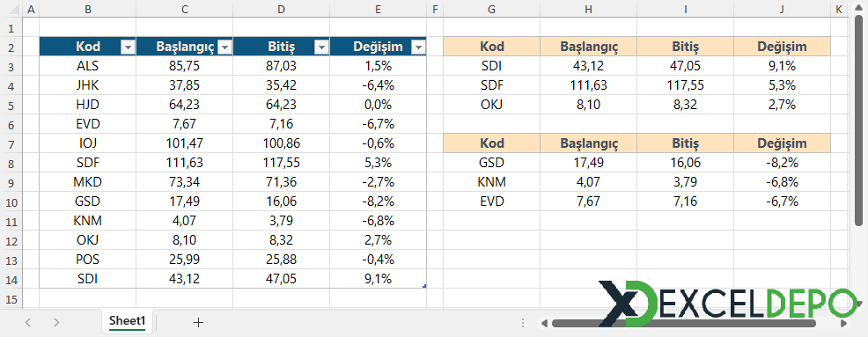Select column I header
This screenshot has width=868, height=337.
click(685, 9)
